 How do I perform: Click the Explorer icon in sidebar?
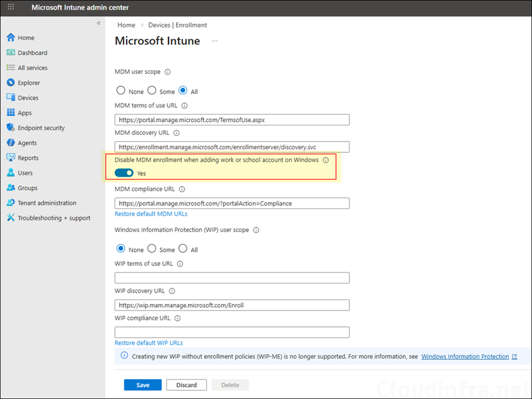11,83
